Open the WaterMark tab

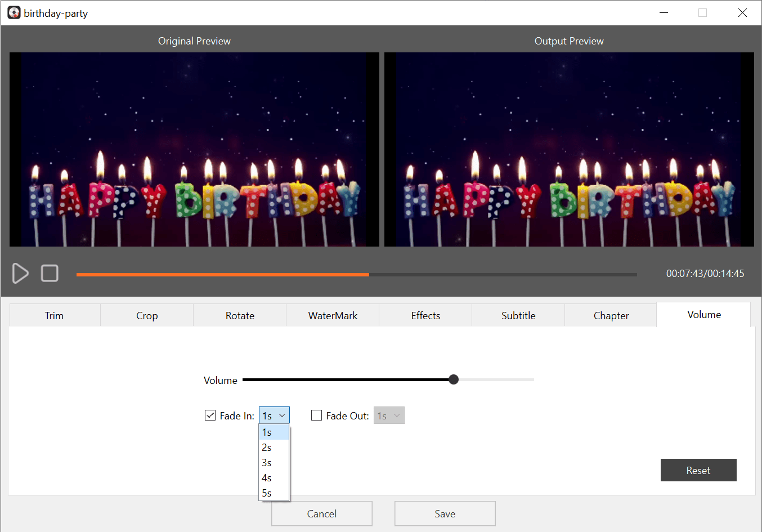[332, 315]
